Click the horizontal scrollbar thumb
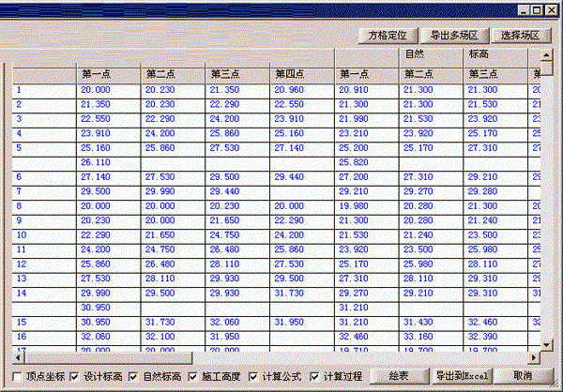Screen dimensions: 563x392 click(109, 357)
